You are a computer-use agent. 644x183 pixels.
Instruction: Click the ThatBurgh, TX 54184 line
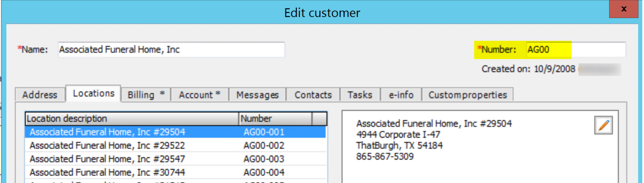click(x=399, y=146)
